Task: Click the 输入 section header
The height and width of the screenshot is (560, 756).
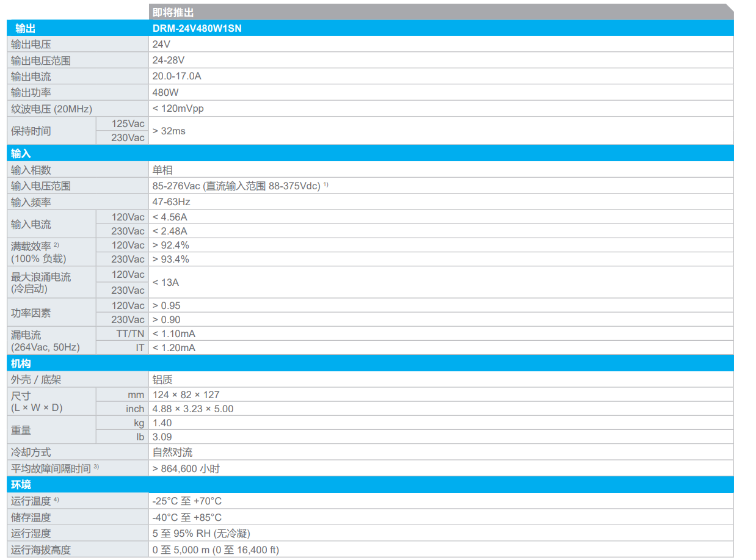Action: pyautogui.click(x=21, y=153)
